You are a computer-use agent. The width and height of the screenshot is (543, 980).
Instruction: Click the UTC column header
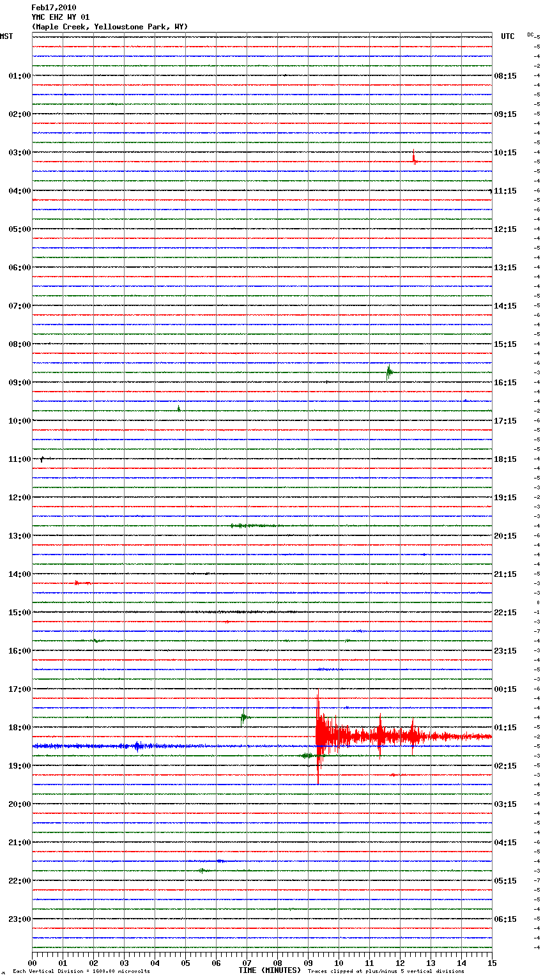508,36
